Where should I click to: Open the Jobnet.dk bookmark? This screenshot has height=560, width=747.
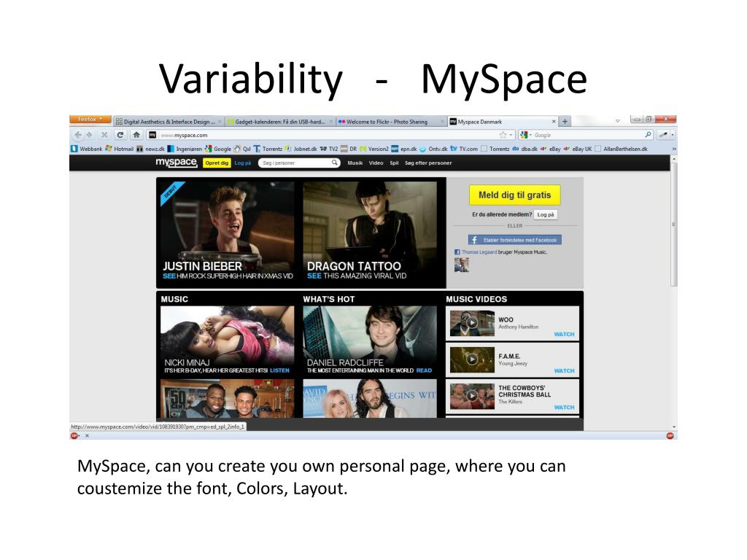[x=301, y=149]
